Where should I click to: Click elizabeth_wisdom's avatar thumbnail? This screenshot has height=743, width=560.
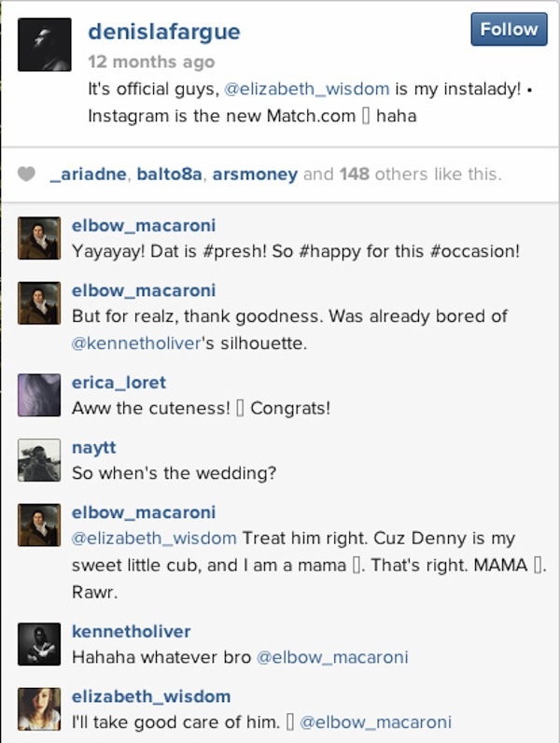tap(39, 708)
